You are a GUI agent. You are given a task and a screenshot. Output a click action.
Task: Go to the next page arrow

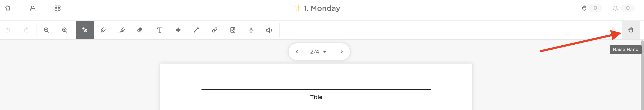[x=341, y=52]
